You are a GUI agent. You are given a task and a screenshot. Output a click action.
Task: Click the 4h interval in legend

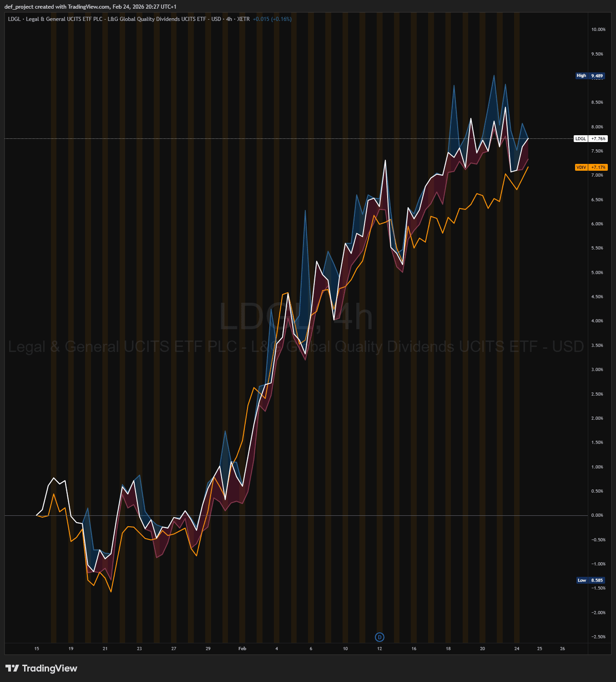pyautogui.click(x=229, y=19)
